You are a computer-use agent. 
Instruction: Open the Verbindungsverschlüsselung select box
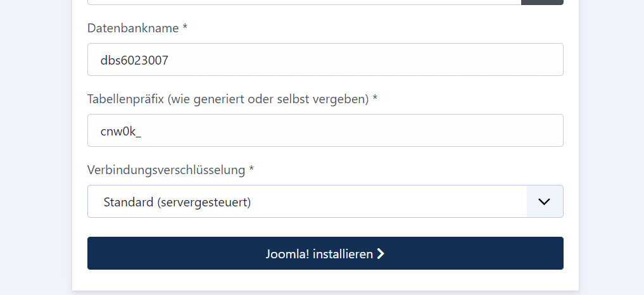pyautogui.click(x=325, y=201)
